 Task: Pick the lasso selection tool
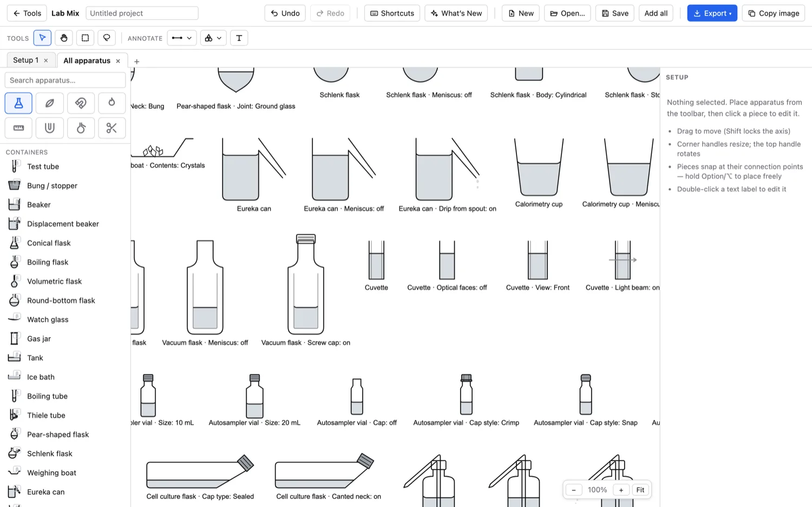[x=107, y=38]
